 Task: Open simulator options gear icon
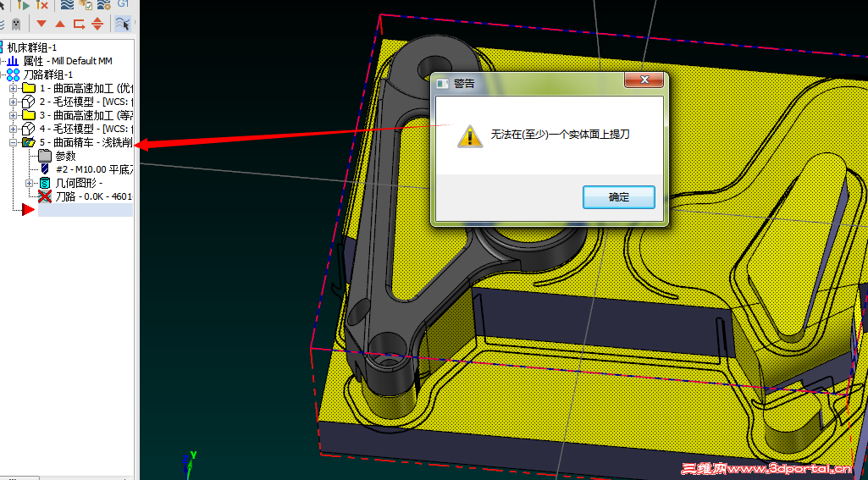pos(103,5)
